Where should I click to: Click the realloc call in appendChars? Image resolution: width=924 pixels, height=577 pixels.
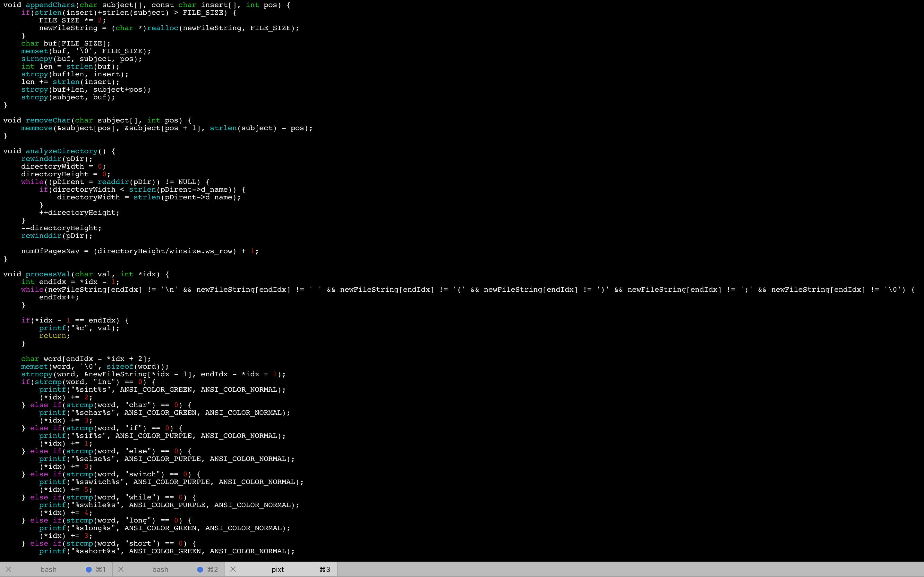coord(162,28)
